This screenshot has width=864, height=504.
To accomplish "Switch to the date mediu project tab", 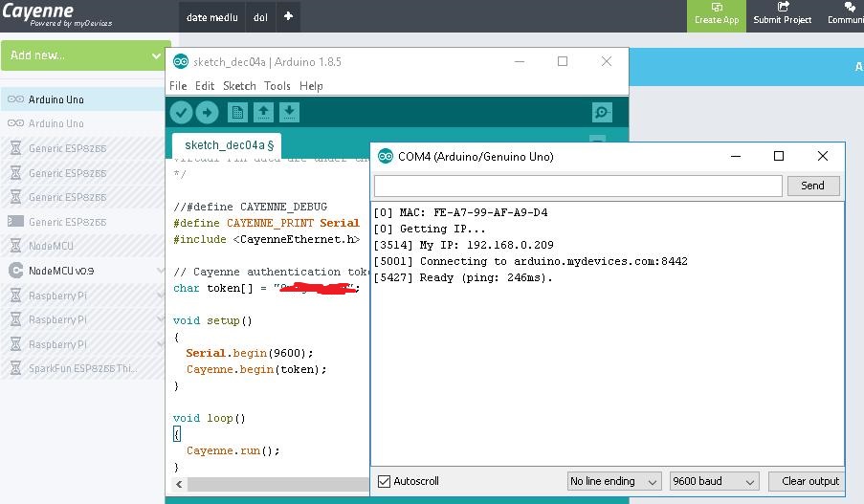I will click(x=212, y=17).
